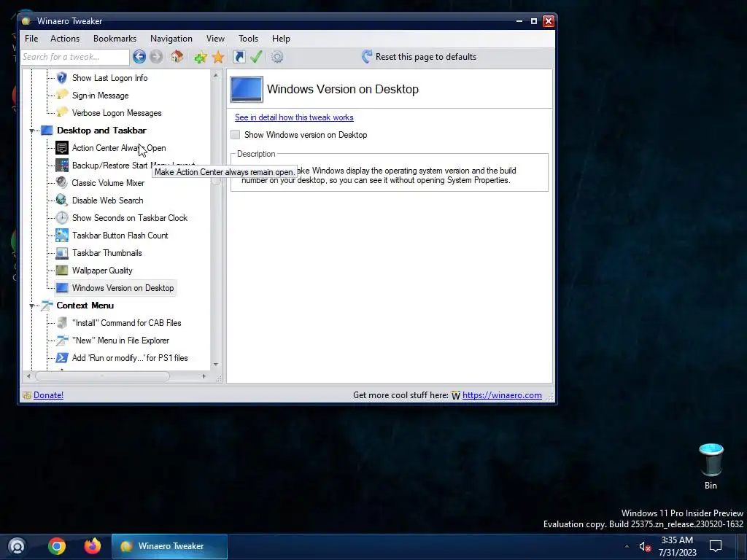Select Wallpaper Quality in the tree
The image size is (747, 560).
pyautogui.click(x=102, y=271)
